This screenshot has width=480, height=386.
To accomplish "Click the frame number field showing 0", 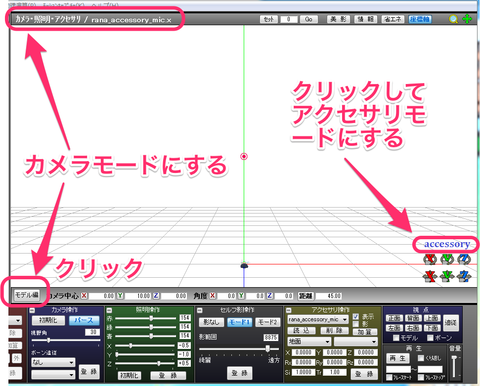I will (x=288, y=19).
